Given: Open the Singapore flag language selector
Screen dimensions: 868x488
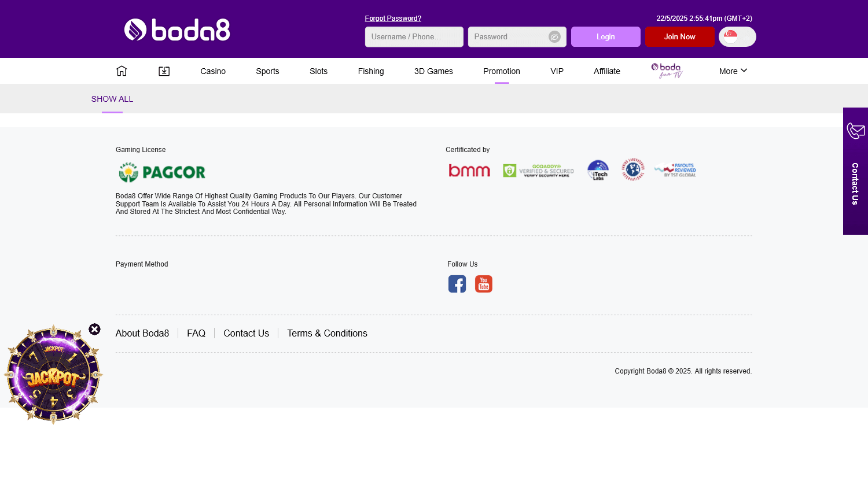Looking at the screenshot, I should (x=737, y=36).
